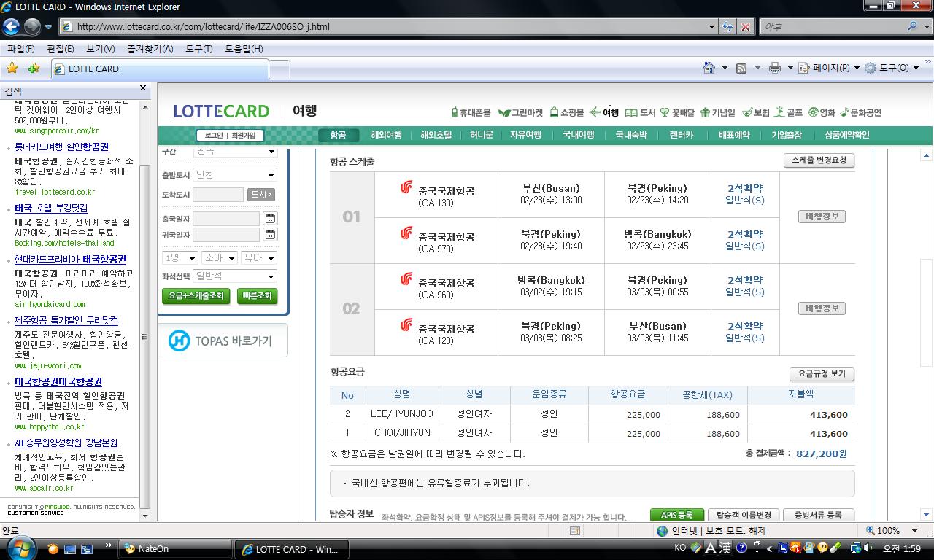Open the 문화공연 icon link
Viewport: 934px width, 560px height.
point(861,112)
